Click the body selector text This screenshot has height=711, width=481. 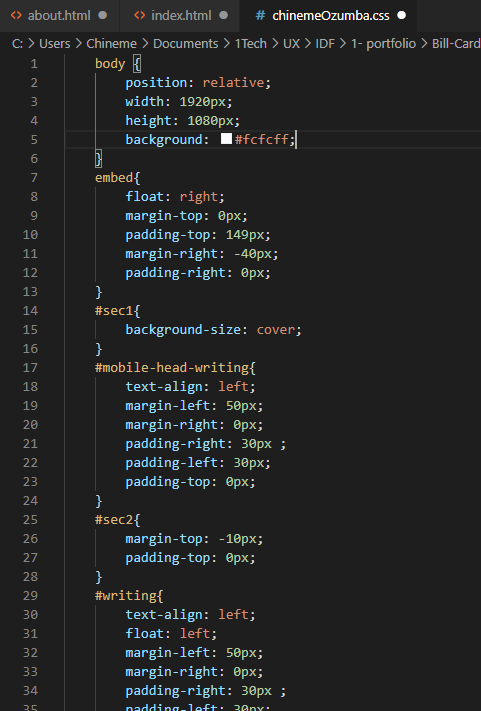(x=110, y=64)
